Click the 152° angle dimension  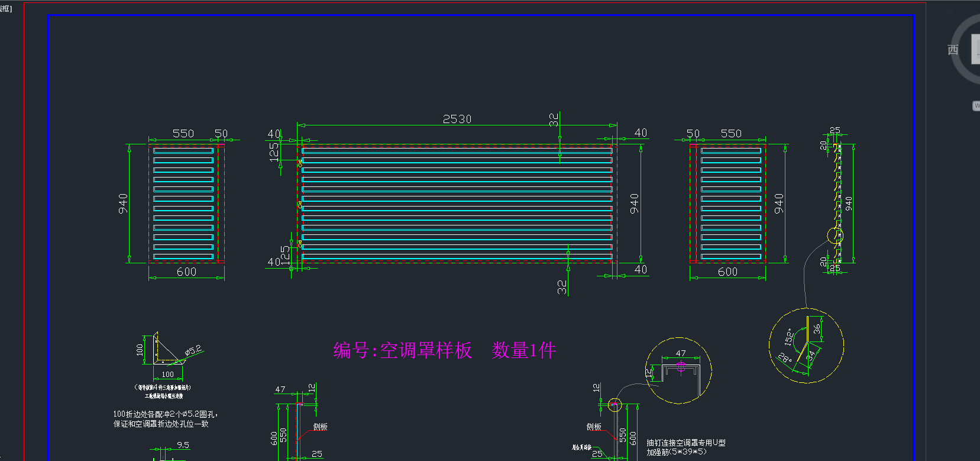(x=790, y=336)
